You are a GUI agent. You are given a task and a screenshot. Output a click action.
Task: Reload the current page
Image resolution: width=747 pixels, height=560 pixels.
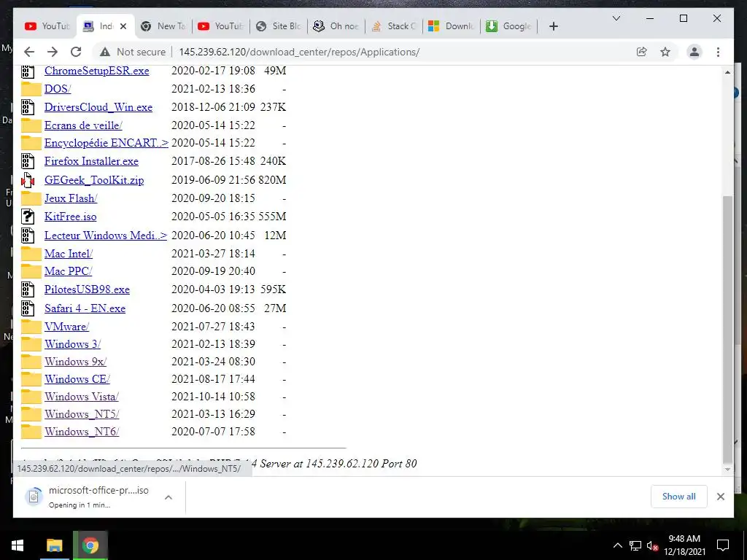(76, 52)
